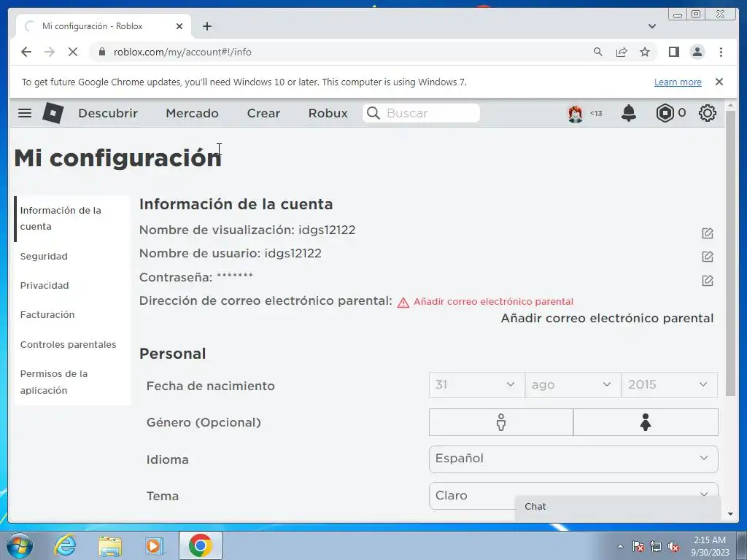Click the Roblox logo icon
The image size is (747, 560).
click(x=53, y=113)
